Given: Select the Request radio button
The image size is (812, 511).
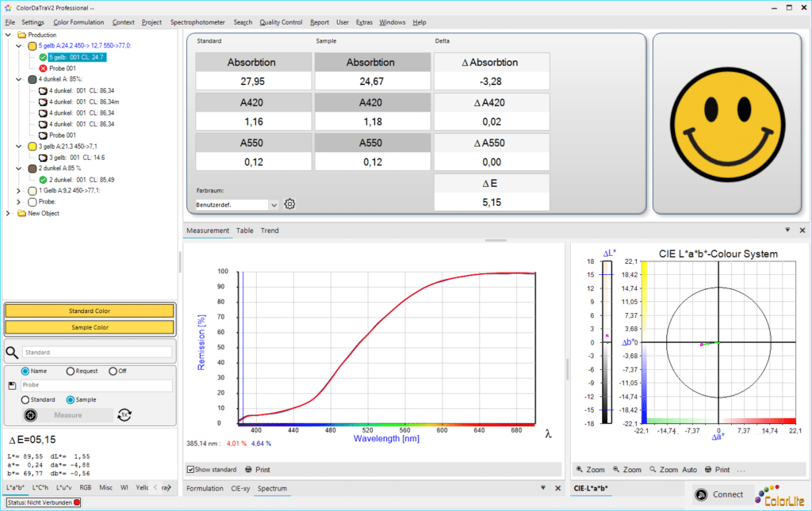Looking at the screenshot, I should (71, 372).
